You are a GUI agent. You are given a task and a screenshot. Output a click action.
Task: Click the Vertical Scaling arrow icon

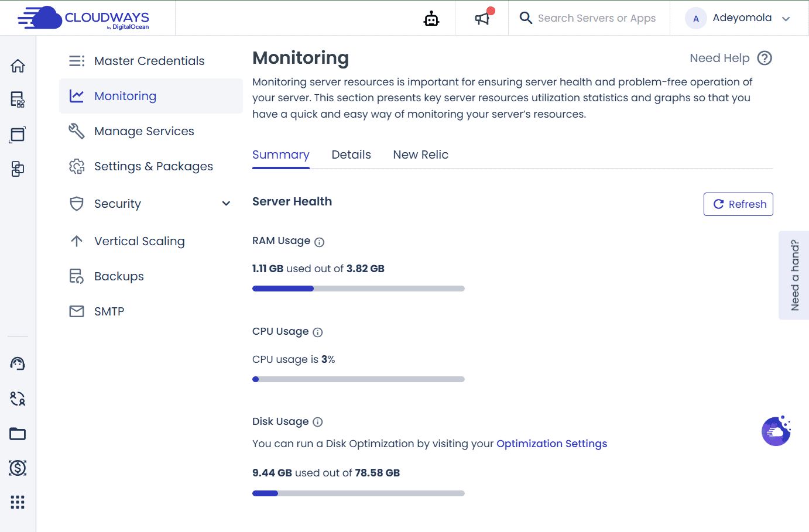coord(77,241)
